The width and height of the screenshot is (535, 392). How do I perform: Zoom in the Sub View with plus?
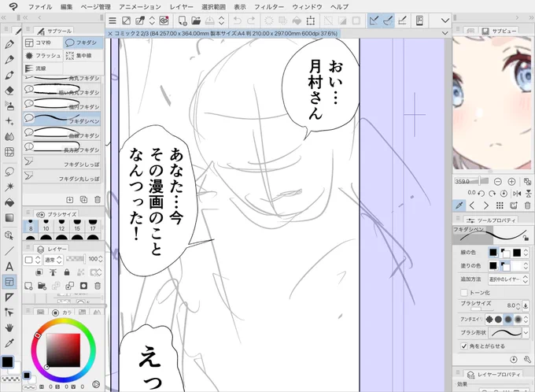(511, 181)
